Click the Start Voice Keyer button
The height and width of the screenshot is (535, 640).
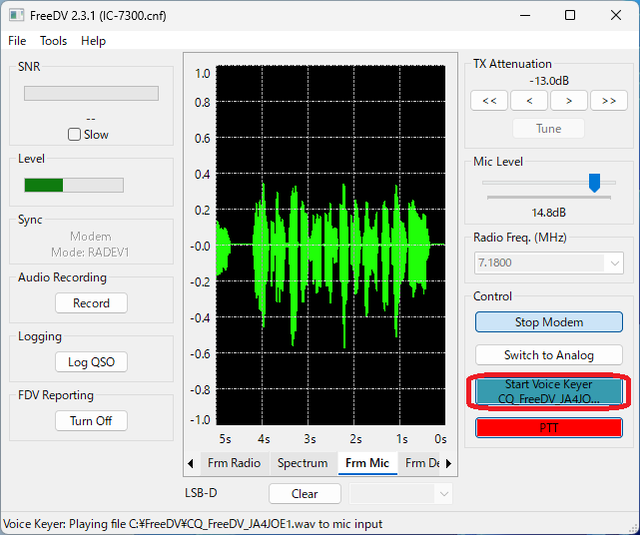pos(549,391)
